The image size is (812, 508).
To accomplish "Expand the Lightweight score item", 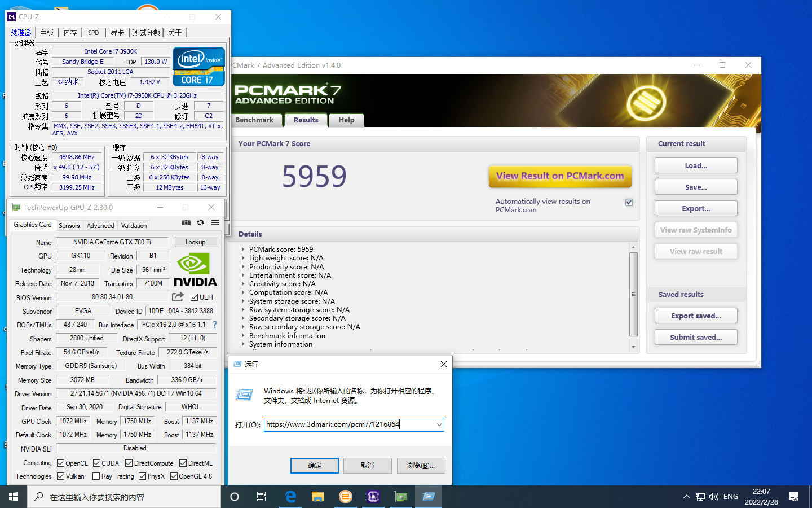I will point(243,258).
